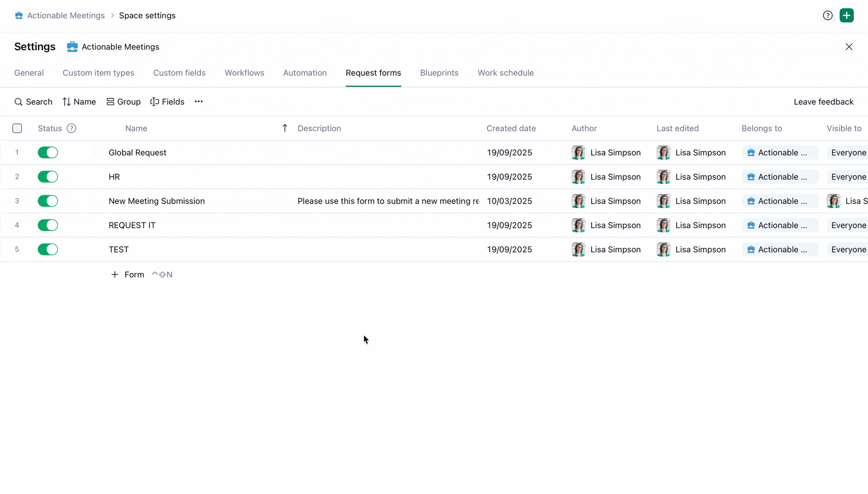Go to the Custom fields tab
Image resolution: width=868 pixels, height=494 pixels.
pyautogui.click(x=179, y=73)
